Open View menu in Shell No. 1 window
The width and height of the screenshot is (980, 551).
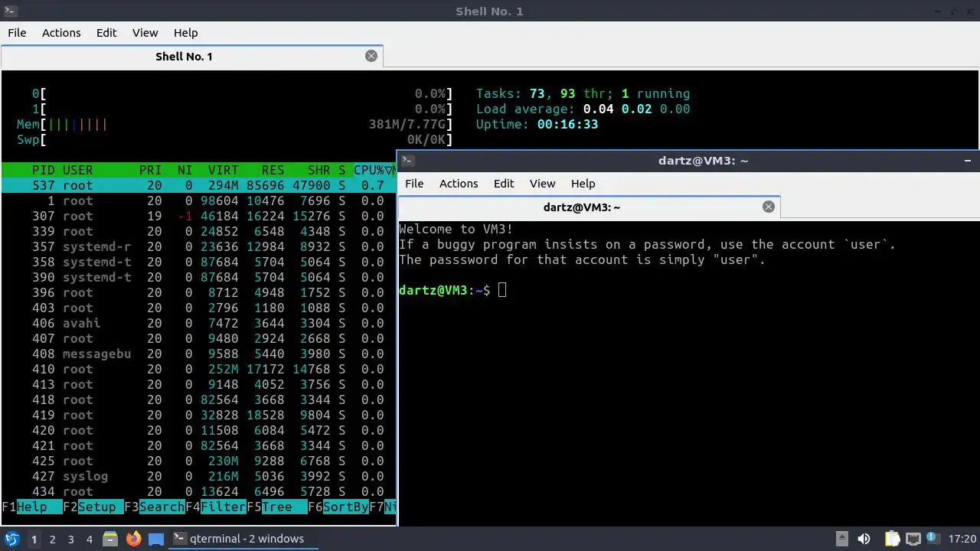pyautogui.click(x=145, y=33)
